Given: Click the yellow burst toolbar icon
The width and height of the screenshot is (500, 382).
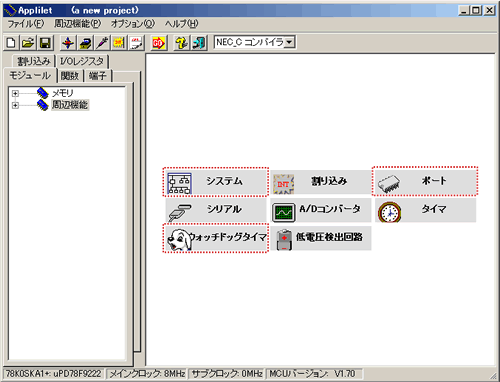Looking at the screenshot, I should [119, 43].
